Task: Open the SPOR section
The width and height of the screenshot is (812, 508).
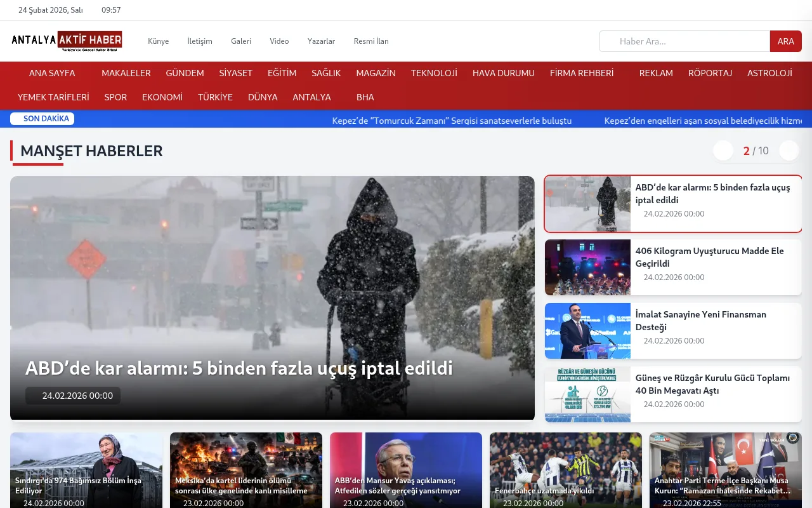Action: [x=115, y=97]
